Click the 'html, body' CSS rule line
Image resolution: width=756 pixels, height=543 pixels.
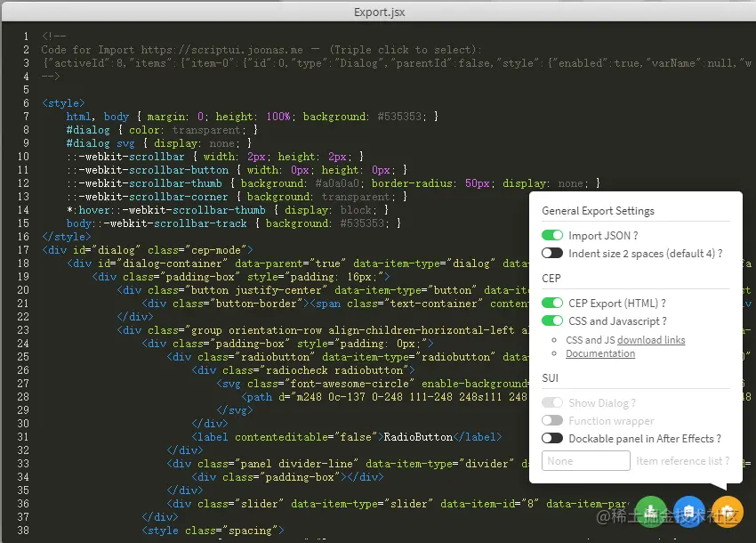coord(253,117)
